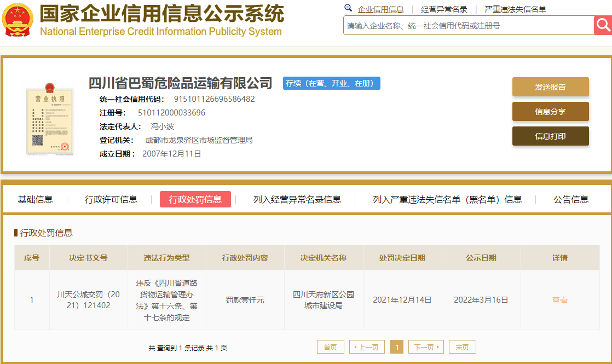
Task: Click the 国家企业信用信息公示系统 site title
Action: (162, 14)
